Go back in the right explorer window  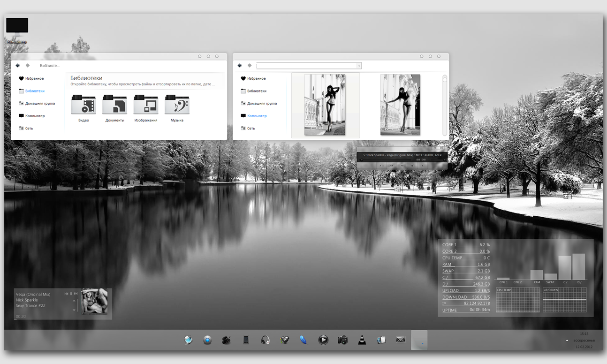coord(239,66)
